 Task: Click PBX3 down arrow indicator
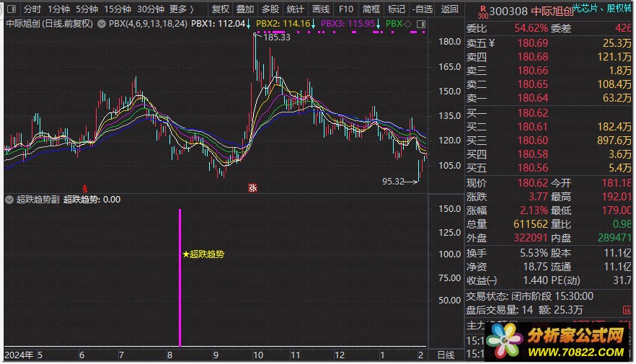[378, 25]
